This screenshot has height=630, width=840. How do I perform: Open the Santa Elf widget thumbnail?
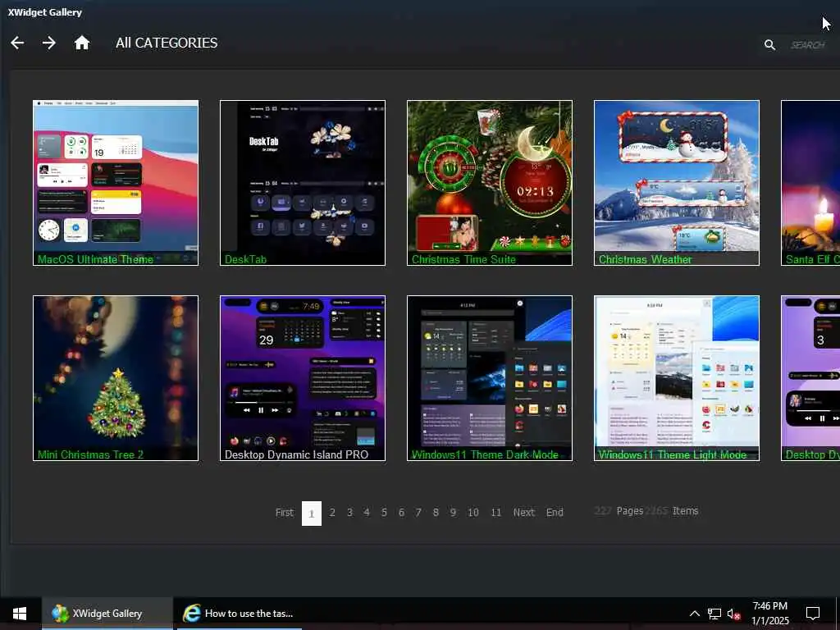click(810, 183)
